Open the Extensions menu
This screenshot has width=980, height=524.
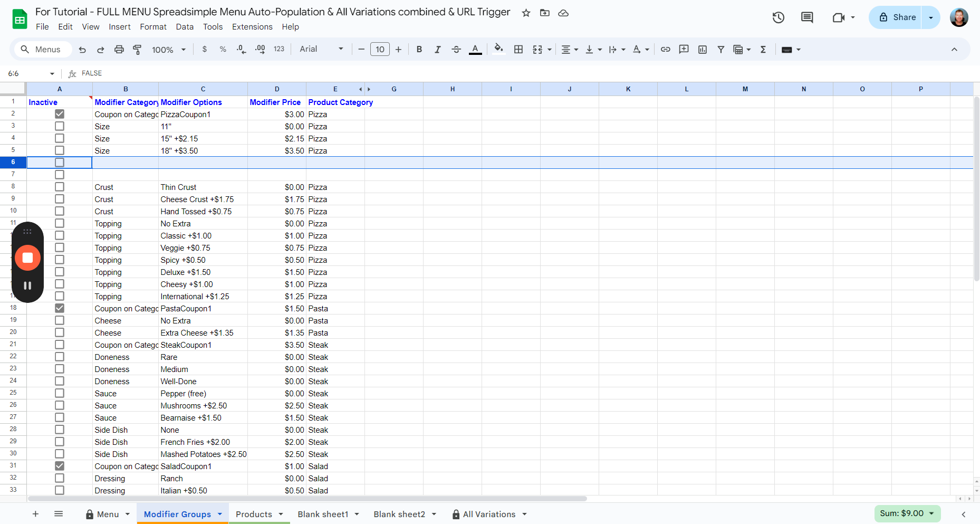(x=252, y=27)
